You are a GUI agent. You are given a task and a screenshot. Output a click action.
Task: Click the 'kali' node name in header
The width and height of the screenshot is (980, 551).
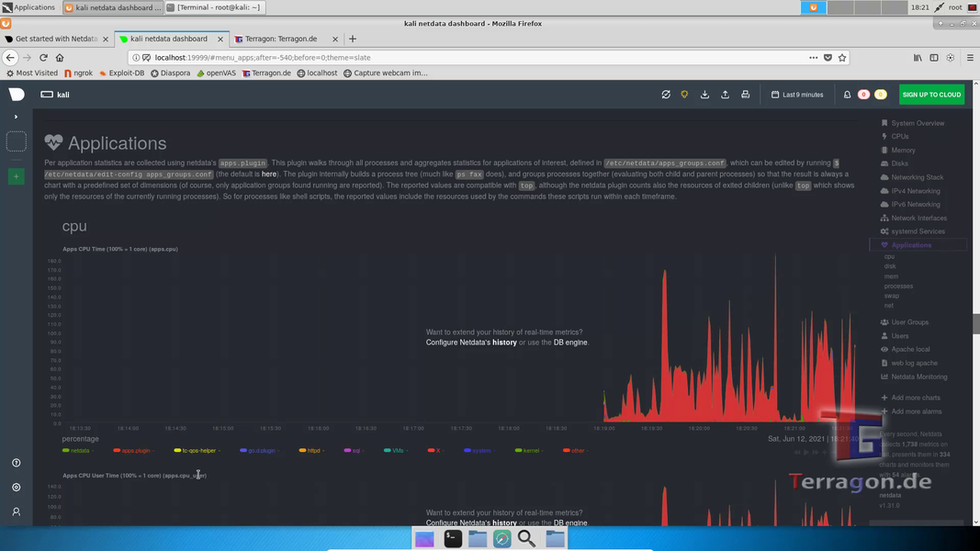click(63, 95)
